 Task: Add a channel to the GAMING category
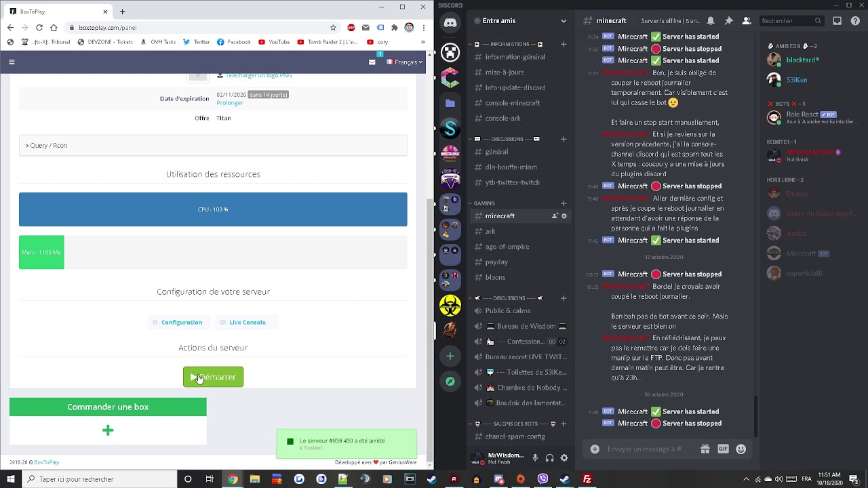564,203
